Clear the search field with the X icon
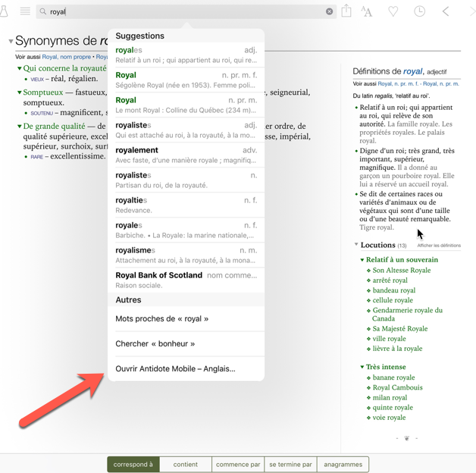 click(329, 11)
